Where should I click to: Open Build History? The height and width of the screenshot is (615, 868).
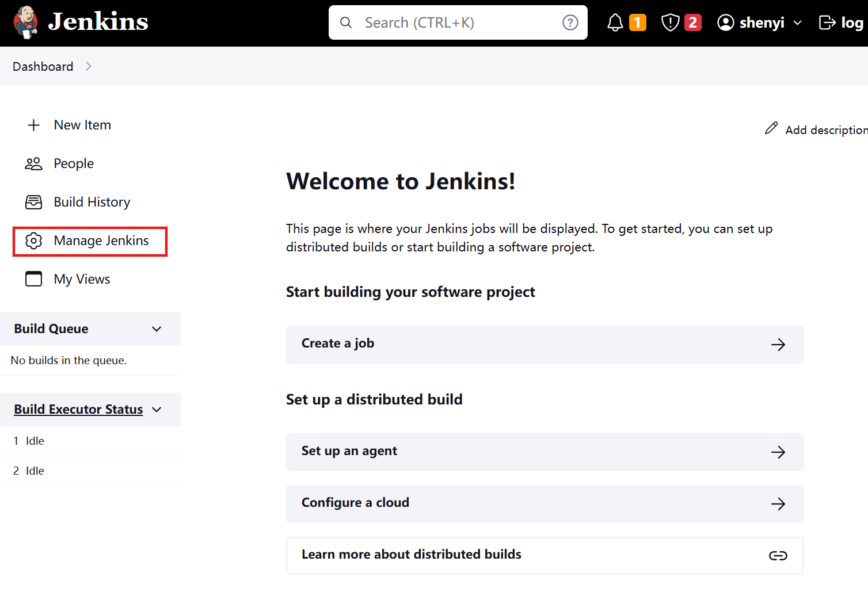coord(92,202)
